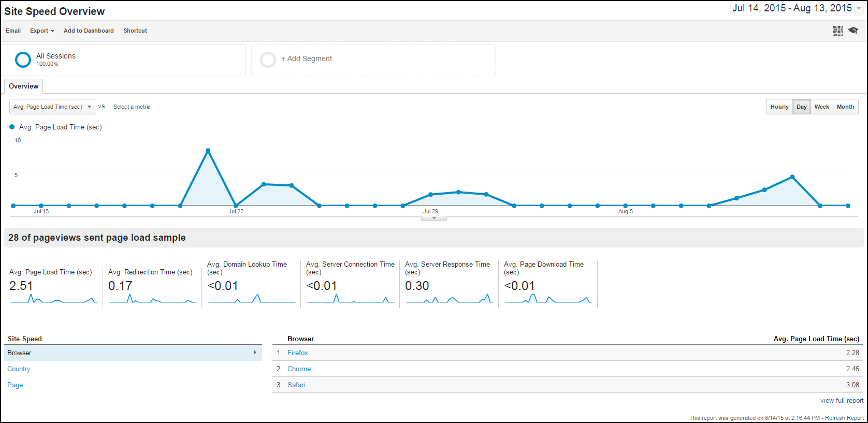Select the Overview tab
This screenshot has height=423, width=868.
point(23,86)
